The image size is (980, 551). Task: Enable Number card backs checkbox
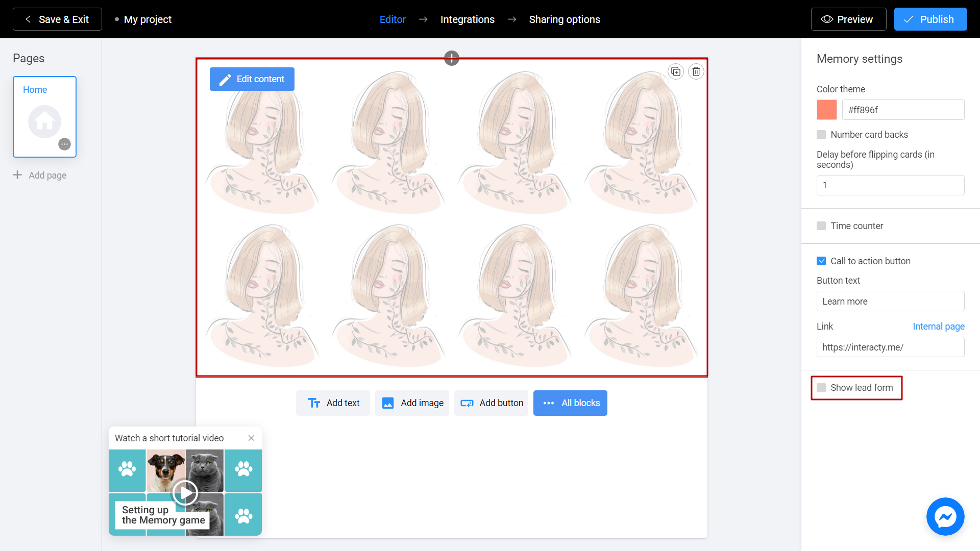click(x=821, y=135)
